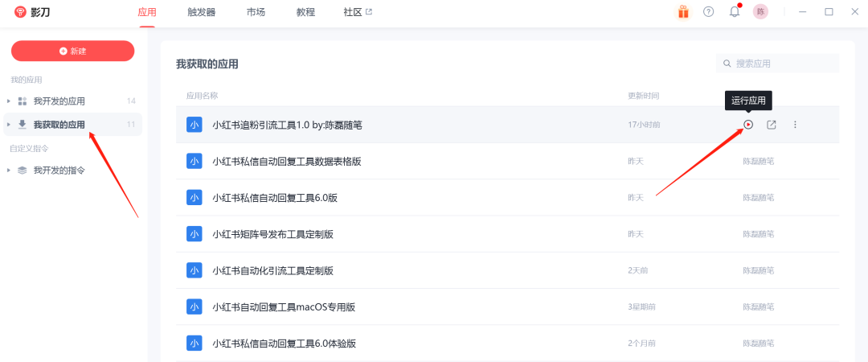Click the download icon beside 我获取的应用

tap(23, 124)
